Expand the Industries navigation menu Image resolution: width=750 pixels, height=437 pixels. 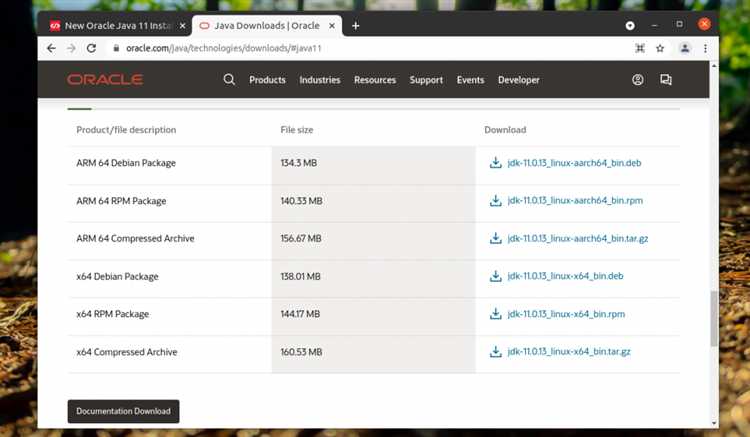point(320,80)
